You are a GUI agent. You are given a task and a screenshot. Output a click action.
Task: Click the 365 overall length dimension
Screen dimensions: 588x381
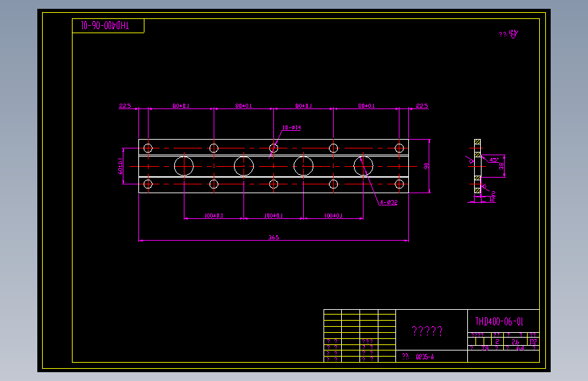[273, 237]
